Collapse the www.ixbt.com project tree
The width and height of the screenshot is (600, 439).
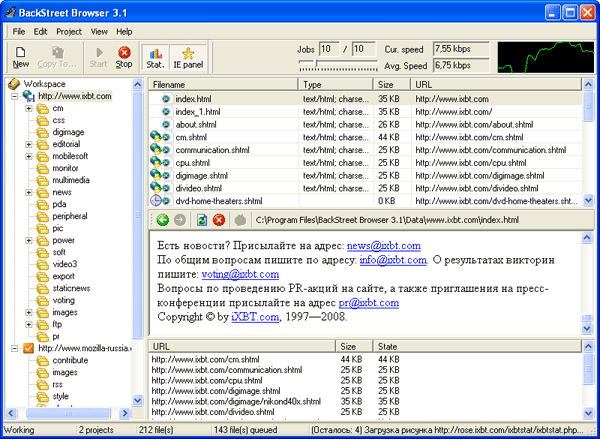point(15,96)
